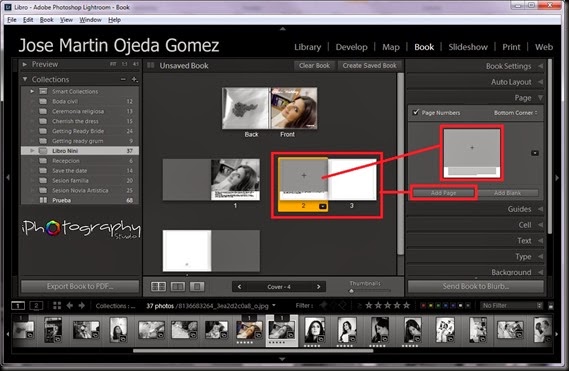
Task: Open second window display button 2
Action: click(36, 306)
